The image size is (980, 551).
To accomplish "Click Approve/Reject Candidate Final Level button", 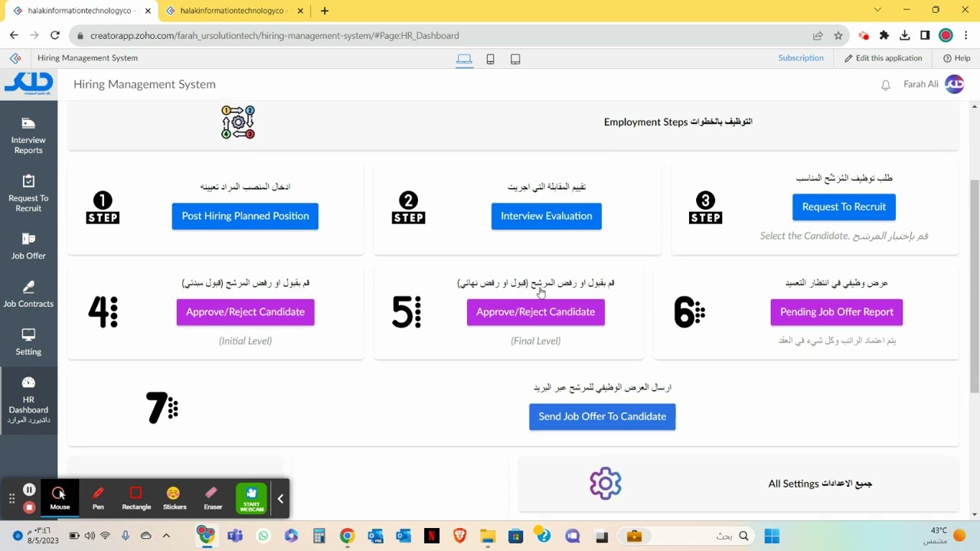I will pos(536,312).
